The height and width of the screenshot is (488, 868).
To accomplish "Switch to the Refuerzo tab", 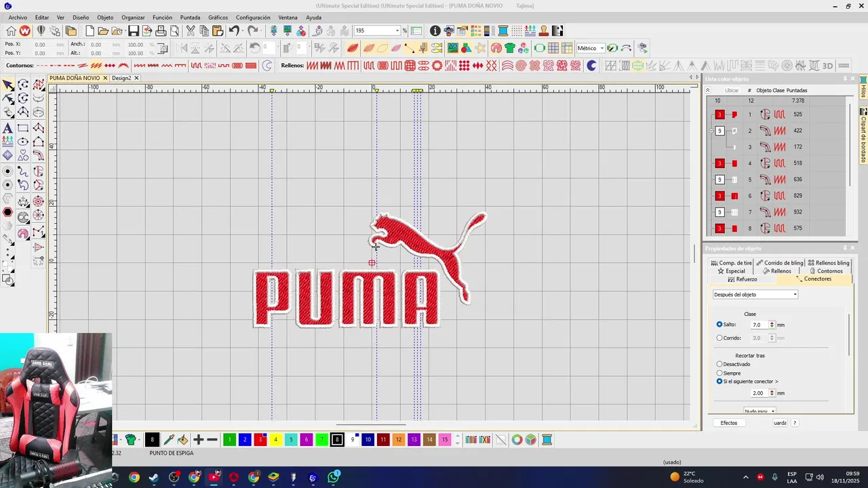I will click(743, 279).
